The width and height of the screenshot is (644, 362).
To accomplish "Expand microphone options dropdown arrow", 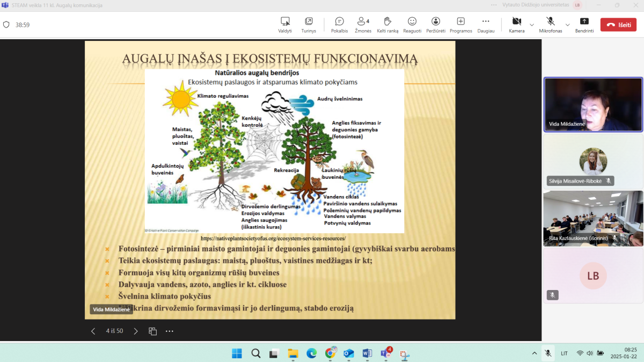I will 567,25.
